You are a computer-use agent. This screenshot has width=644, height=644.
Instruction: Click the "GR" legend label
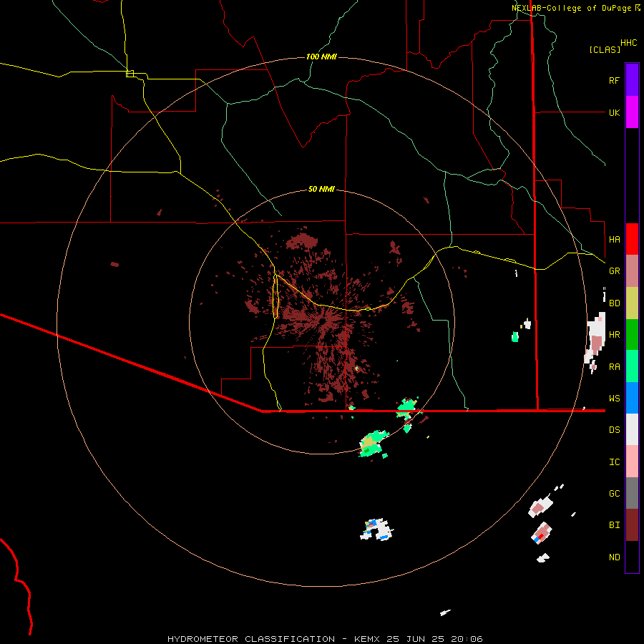614,271
